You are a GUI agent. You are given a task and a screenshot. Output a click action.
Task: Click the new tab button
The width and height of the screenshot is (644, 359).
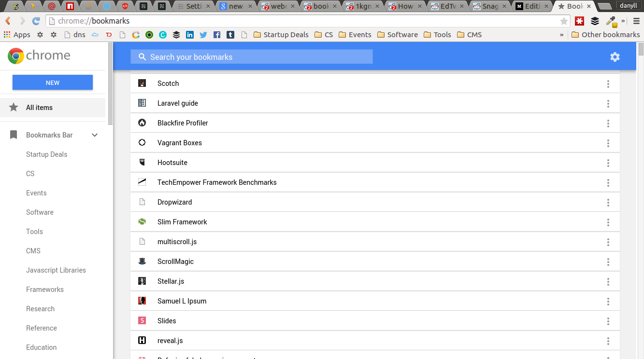[x=604, y=6]
